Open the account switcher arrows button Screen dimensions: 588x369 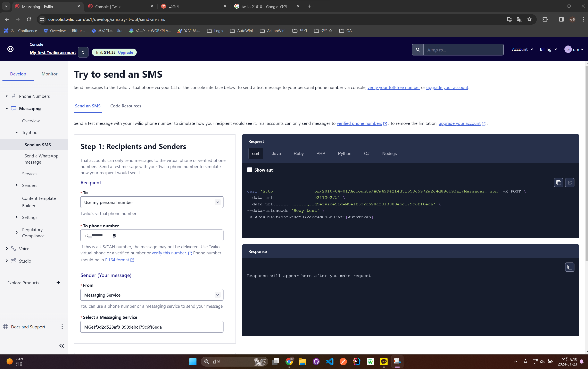pyautogui.click(x=83, y=52)
